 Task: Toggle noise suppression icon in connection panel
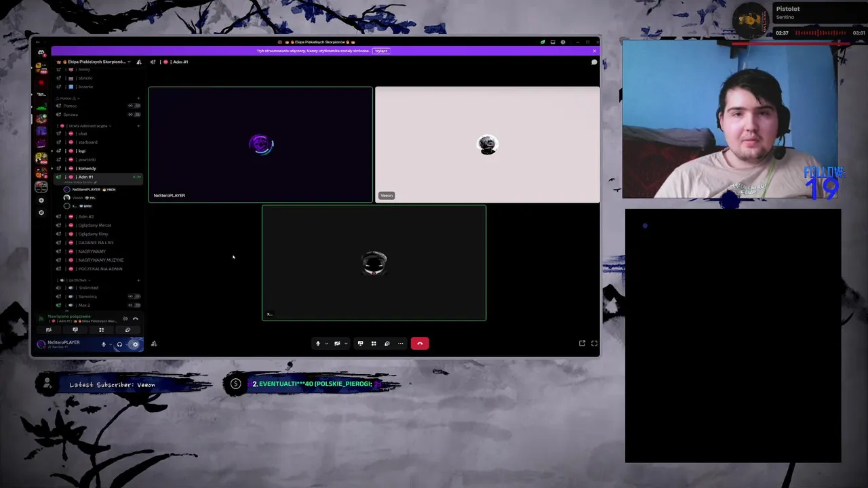click(125, 319)
